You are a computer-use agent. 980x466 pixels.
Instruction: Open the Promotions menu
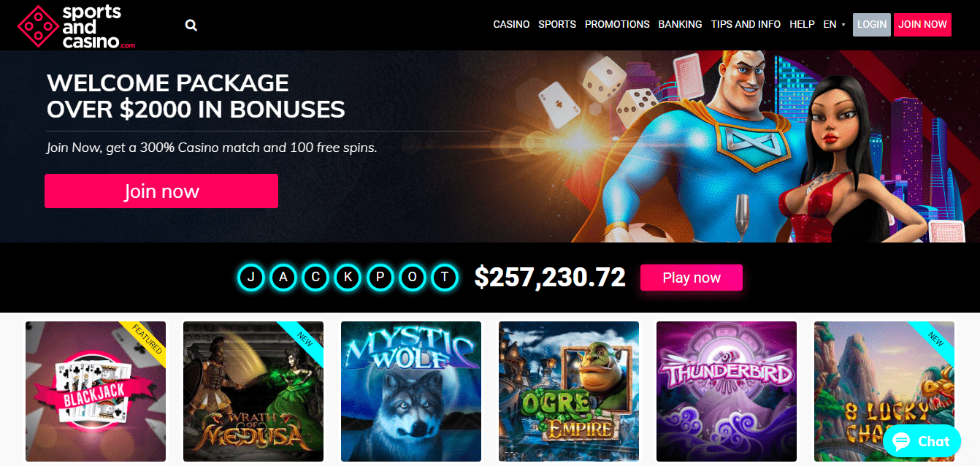tap(617, 24)
